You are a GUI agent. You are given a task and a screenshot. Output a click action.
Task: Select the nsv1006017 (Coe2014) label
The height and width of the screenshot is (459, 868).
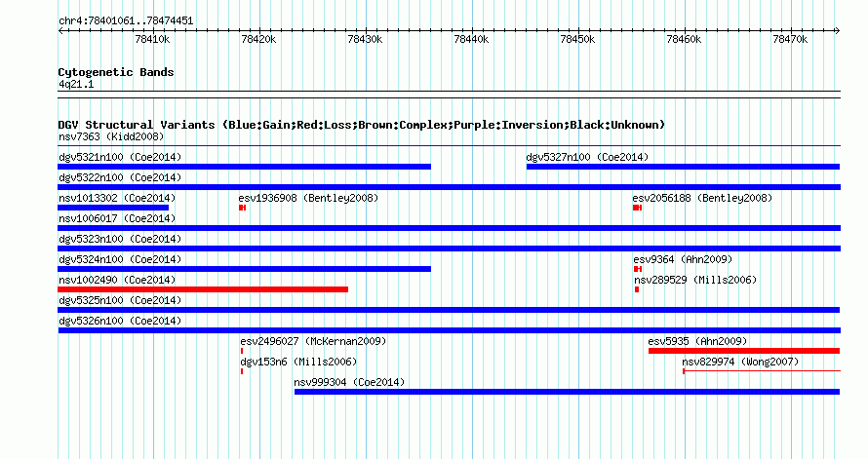117,218
